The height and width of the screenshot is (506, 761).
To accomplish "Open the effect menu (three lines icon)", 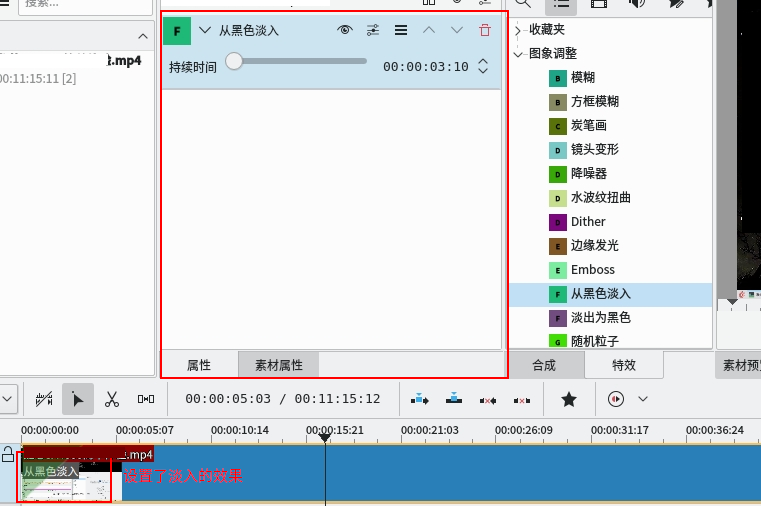I will (401, 30).
